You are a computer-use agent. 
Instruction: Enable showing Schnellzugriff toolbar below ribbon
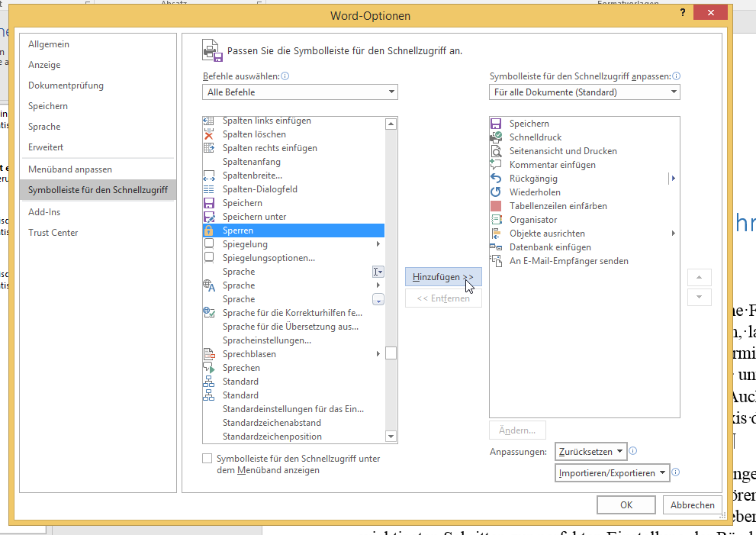(x=207, y=458)
